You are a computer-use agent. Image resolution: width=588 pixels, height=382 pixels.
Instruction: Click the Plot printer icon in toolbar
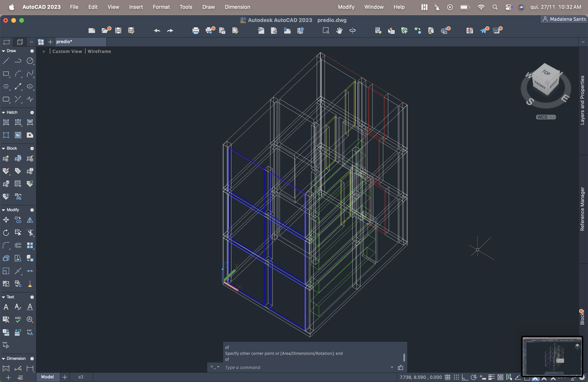coord(196,31)
